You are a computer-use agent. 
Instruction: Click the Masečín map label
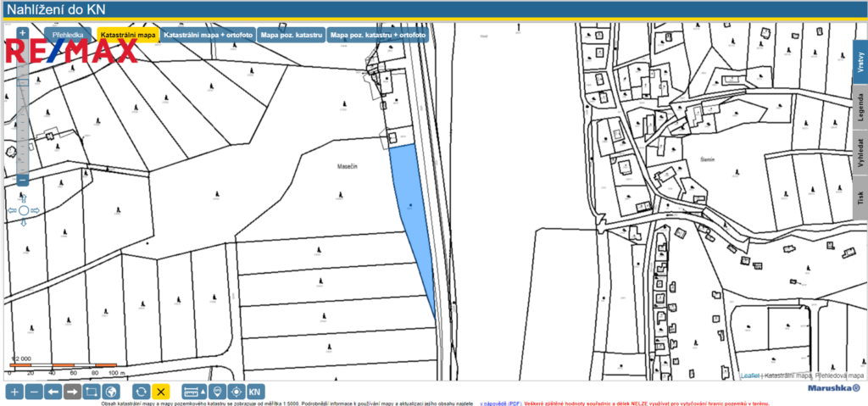pos(347,167)
